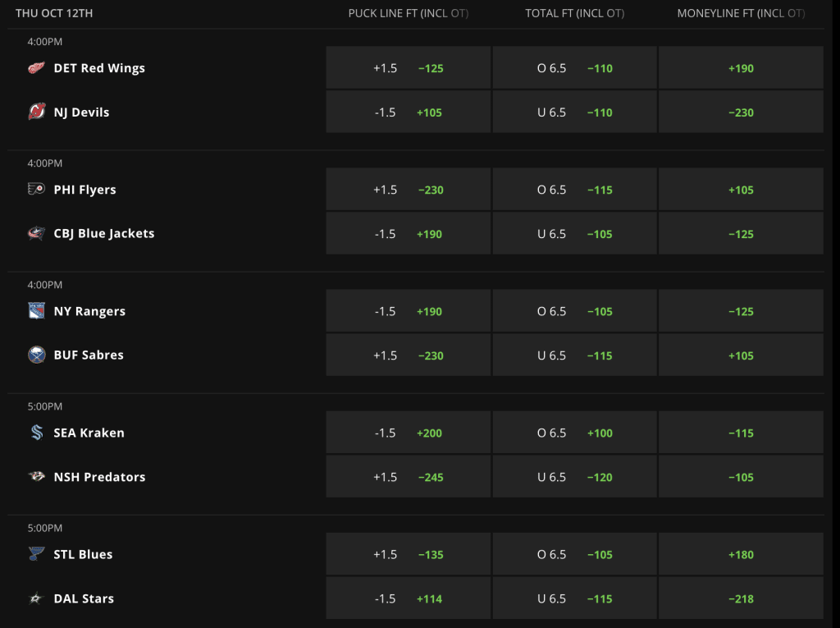
Task: Bet STL Blues moneyline +180
Action: coord(741,554)
